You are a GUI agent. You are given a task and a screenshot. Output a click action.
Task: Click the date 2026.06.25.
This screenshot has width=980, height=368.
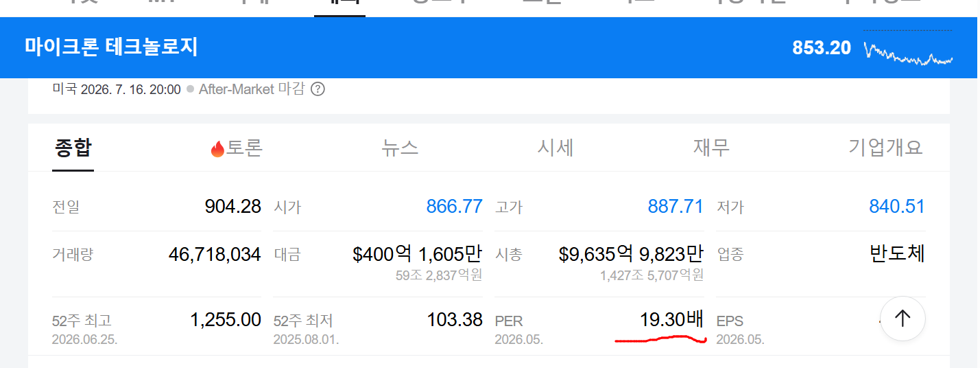pyautogui.click(x=84, y=339)
